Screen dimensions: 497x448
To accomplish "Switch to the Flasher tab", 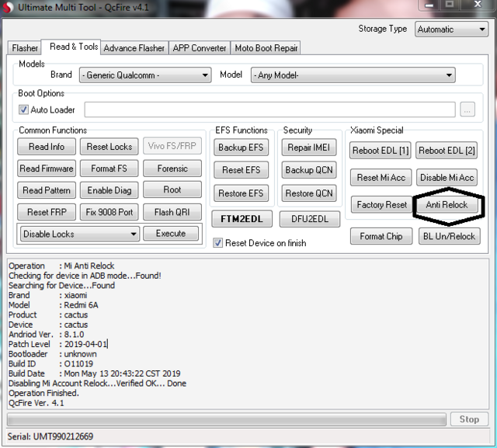I will [25, 48].
